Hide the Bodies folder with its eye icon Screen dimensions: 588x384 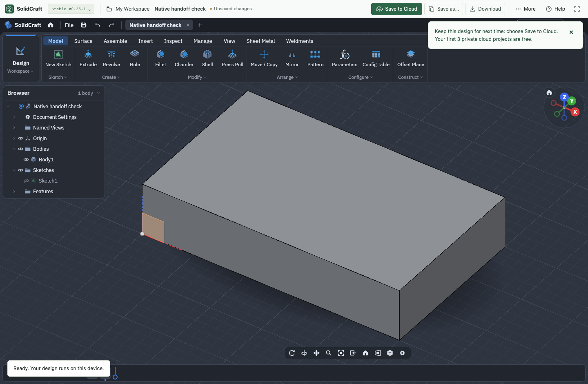(x=20, y=149)
